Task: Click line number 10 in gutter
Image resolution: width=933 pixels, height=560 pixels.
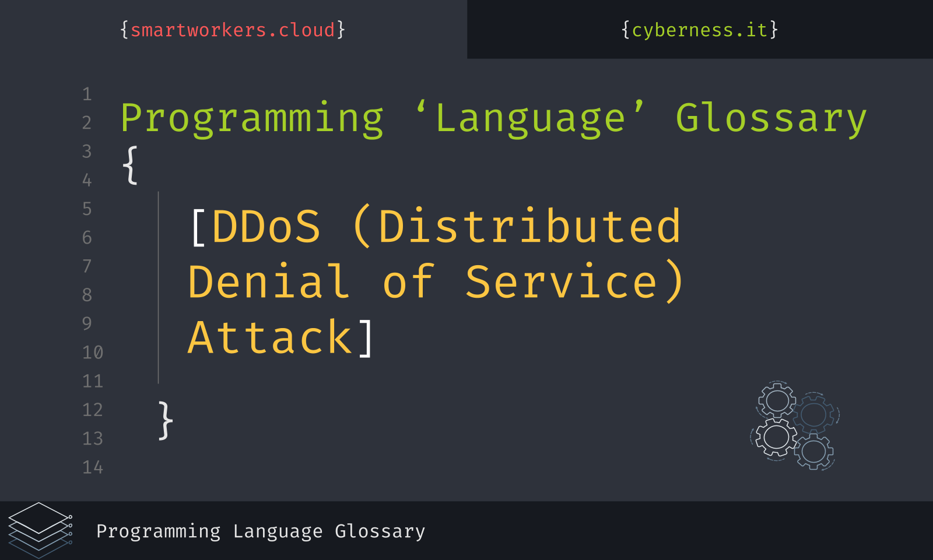Action: (x=93, y=353)
